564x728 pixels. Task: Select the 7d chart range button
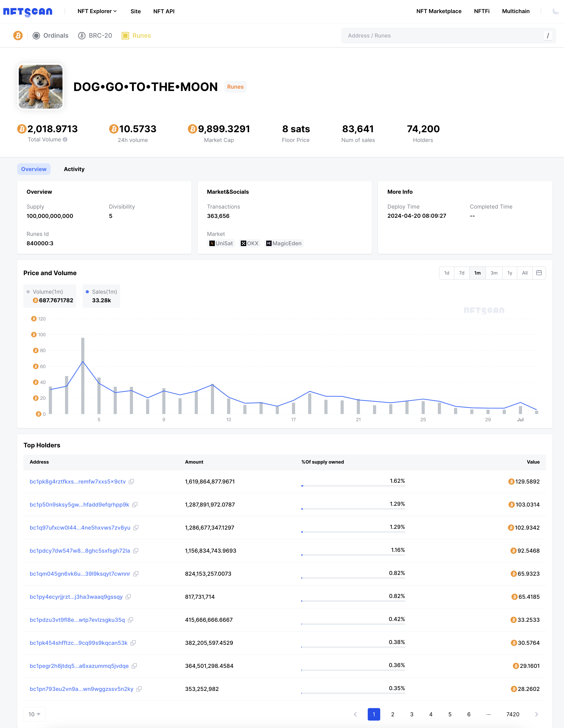(461, 273)
